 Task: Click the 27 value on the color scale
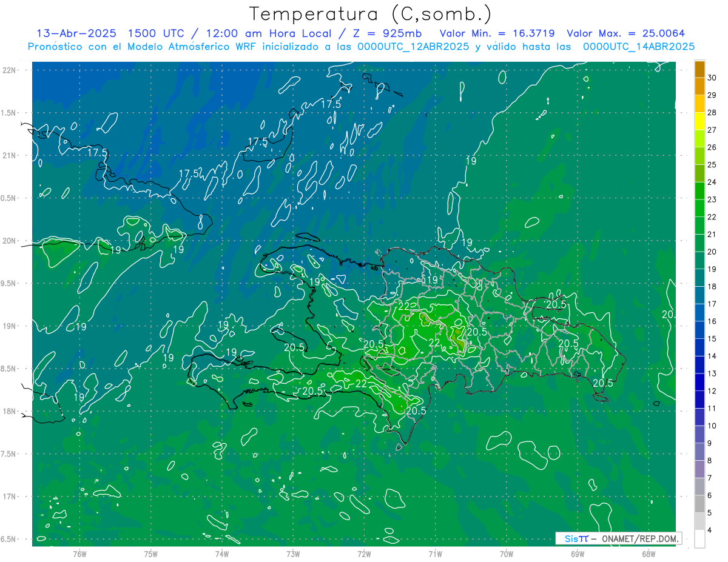712,130
